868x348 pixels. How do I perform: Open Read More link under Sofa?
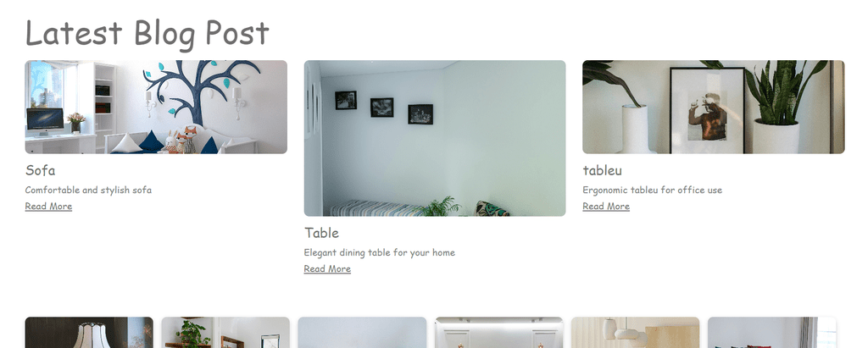[48, 207]
